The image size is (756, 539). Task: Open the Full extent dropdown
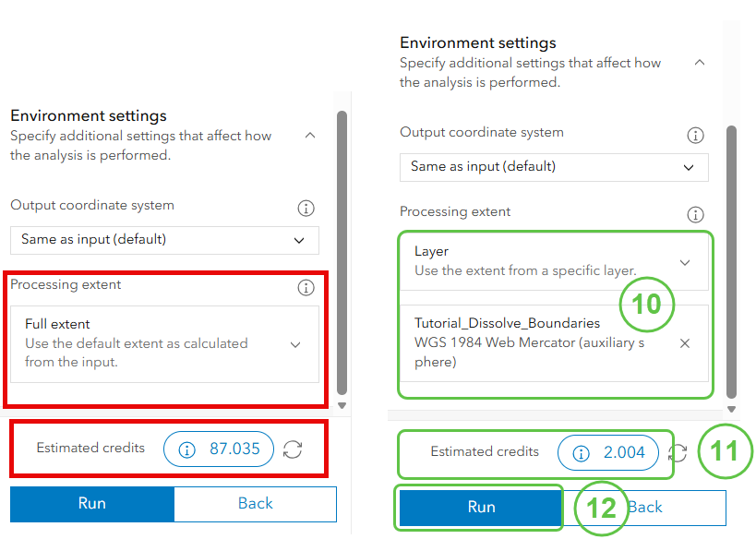164,343
